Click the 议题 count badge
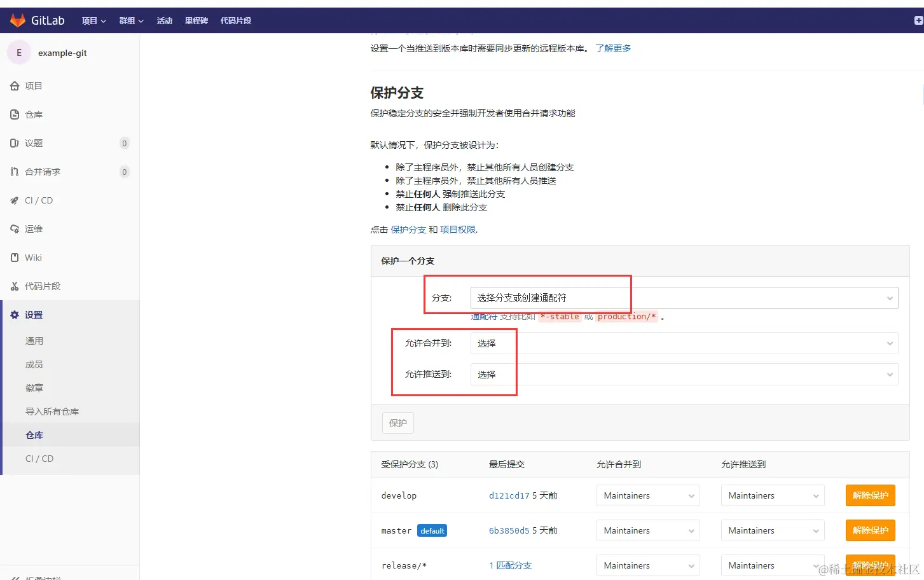This screenshot has width=924, height=580. click(x=125, y=143)
